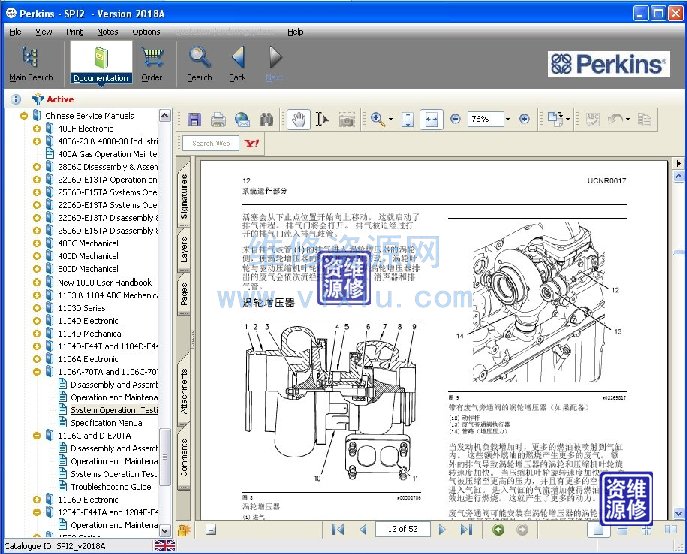The image size is (687, 554).
Task: Open the Layers side panel tab
Action: (x=184, y=249)
